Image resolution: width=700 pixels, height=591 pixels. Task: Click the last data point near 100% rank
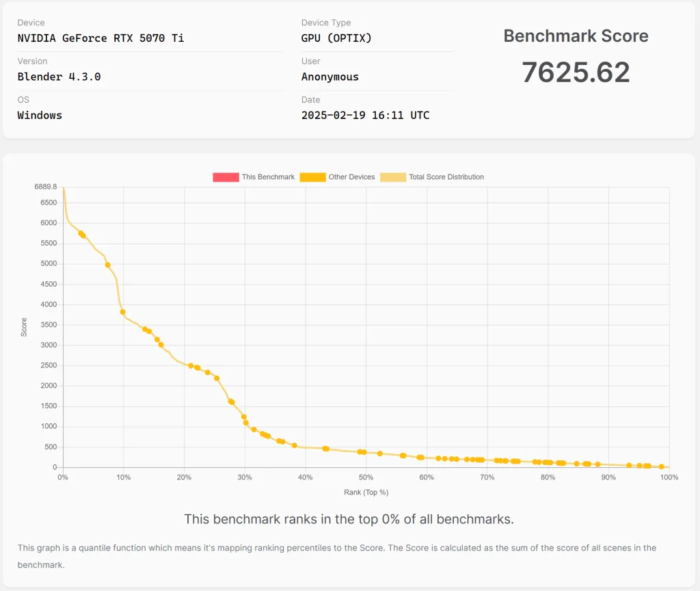662,467
